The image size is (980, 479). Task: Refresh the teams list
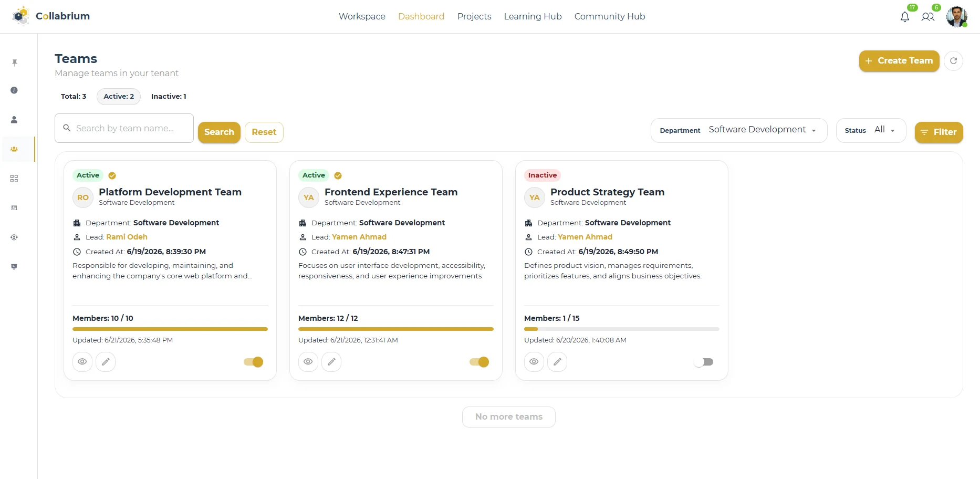(x=953, y=61)
